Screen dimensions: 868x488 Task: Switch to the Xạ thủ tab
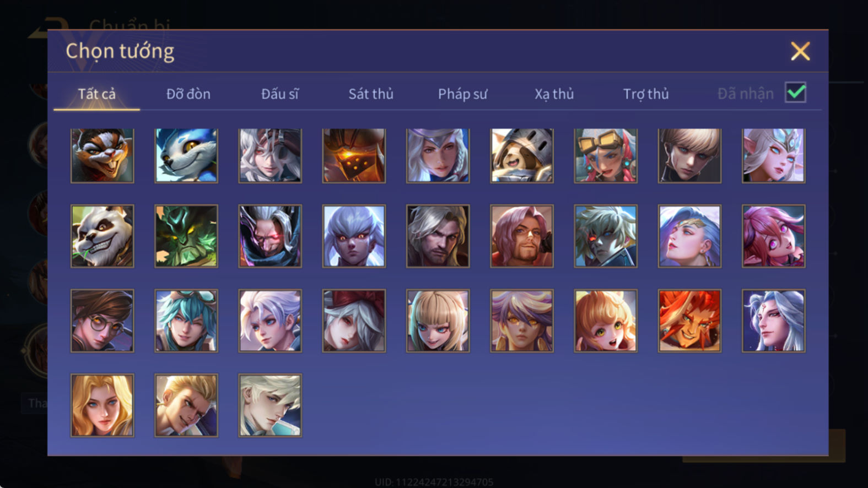coord(554,94)
